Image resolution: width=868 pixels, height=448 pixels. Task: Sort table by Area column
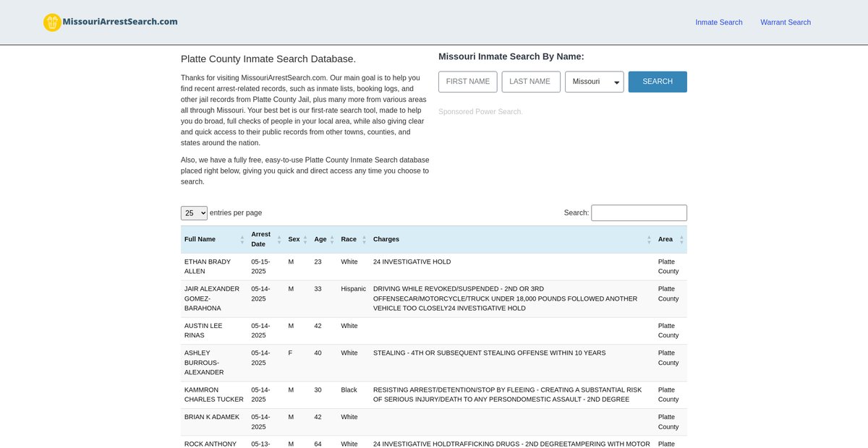pyautogui.click(x=665, y=239)
